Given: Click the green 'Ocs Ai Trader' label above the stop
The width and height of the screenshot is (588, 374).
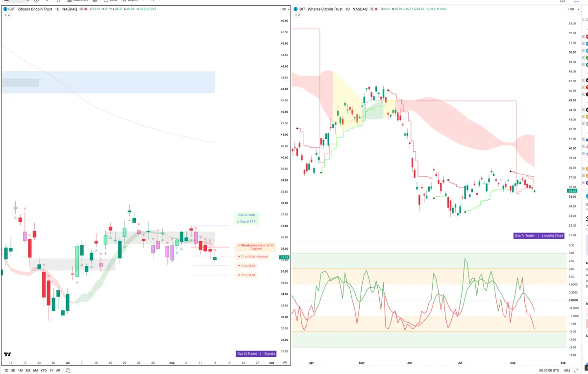Looking at the screenshot, I should pyautogui.click(x=247, y=215).
